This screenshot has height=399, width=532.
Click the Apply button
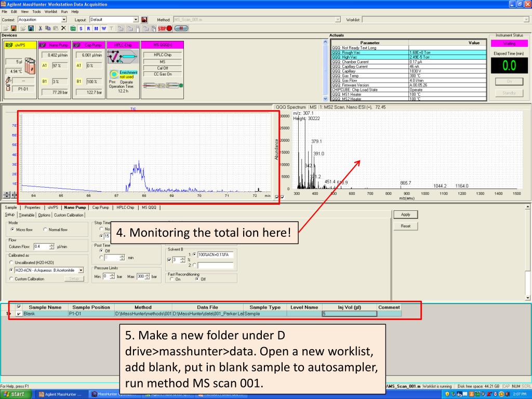[405, 215]
